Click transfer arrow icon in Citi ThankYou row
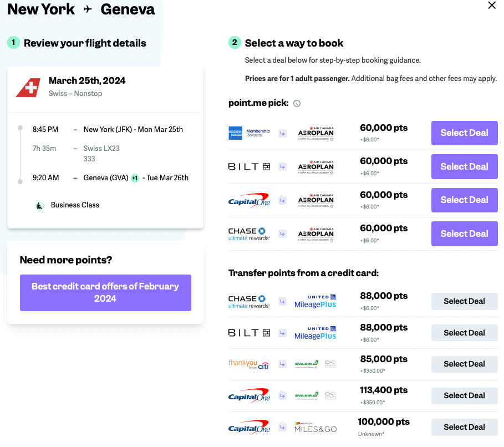This screenshot has height=447, width=504. point(282,364)
